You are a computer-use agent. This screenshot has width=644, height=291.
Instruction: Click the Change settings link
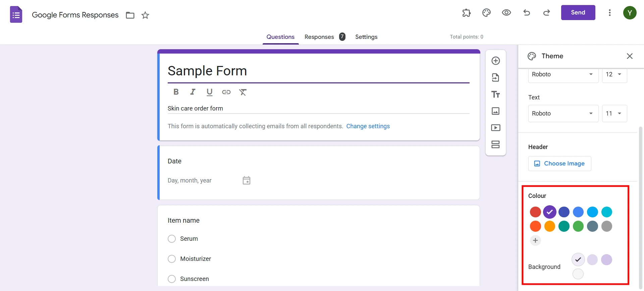pos(368,126)
